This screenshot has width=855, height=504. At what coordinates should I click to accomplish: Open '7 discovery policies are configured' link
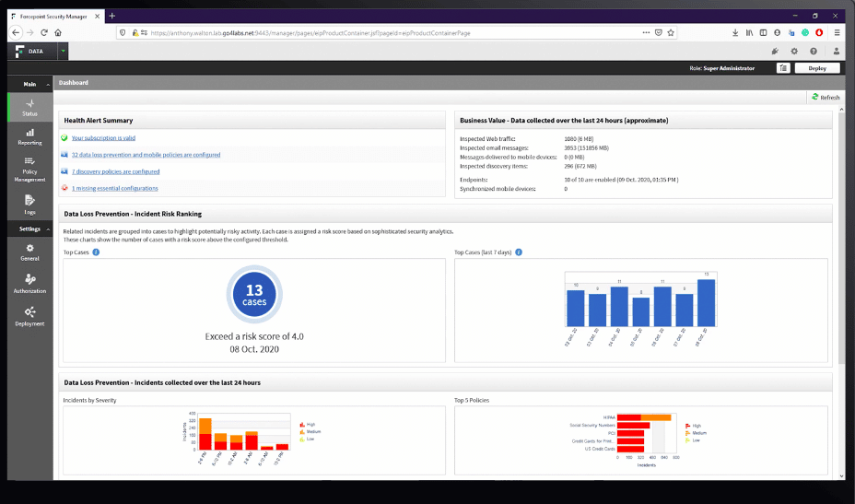pos(115,171)
